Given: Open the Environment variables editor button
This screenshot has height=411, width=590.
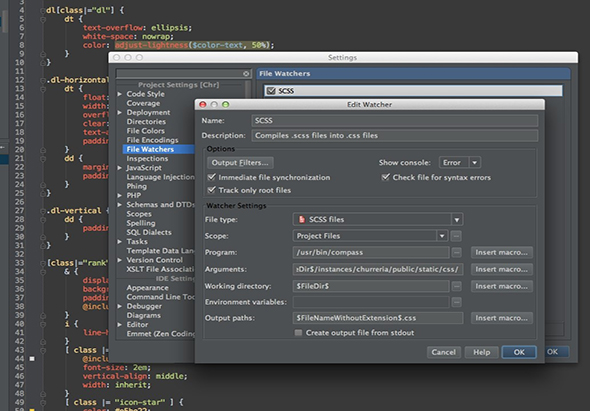Looking at the screenshot, I should click(x=456, y=302).
